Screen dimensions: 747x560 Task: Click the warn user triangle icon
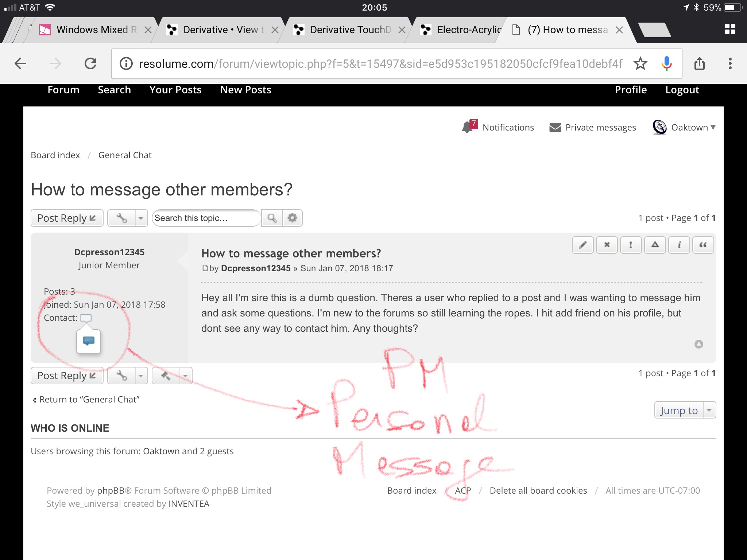click(655, 245)
